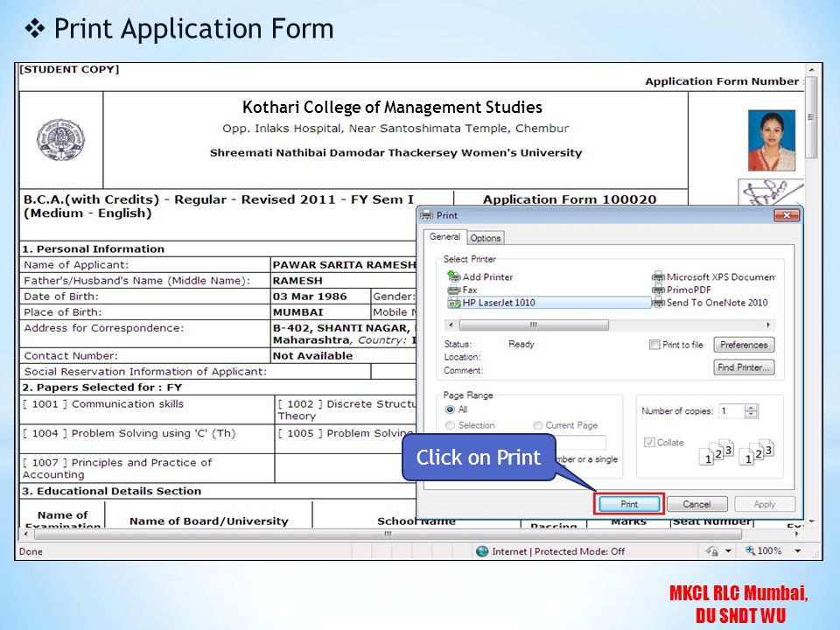Image resolution: width=840 pixels, height=630 pixels.
Task: Click 'Application Form 100020' text
Action: click(570, 199)
